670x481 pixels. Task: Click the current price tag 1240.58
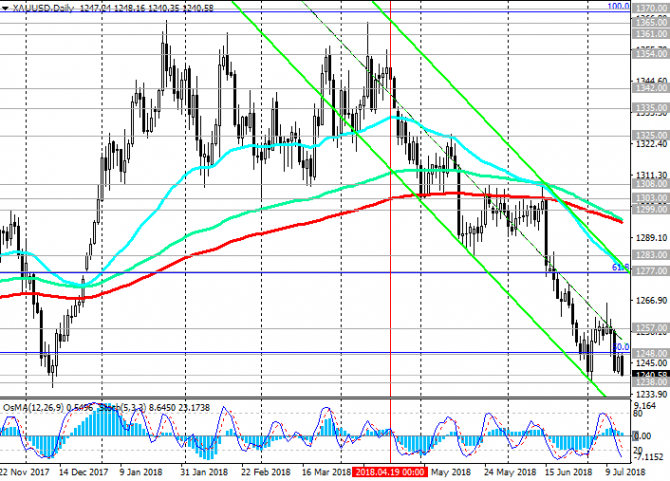pos(650,375)
